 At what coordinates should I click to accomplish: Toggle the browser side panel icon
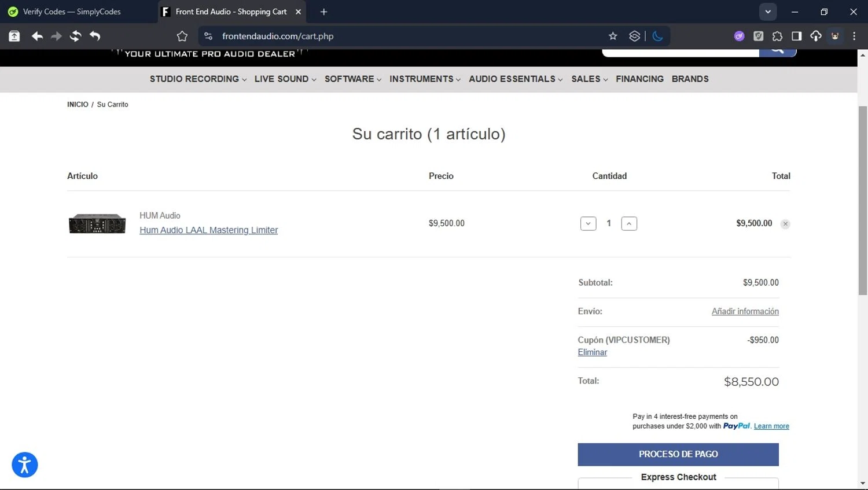click(797, 36)
